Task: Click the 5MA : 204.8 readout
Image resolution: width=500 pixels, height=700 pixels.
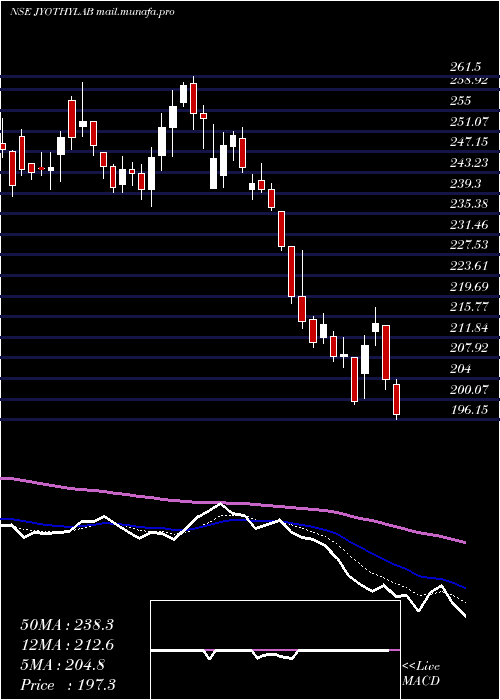Action: [63, 665]
